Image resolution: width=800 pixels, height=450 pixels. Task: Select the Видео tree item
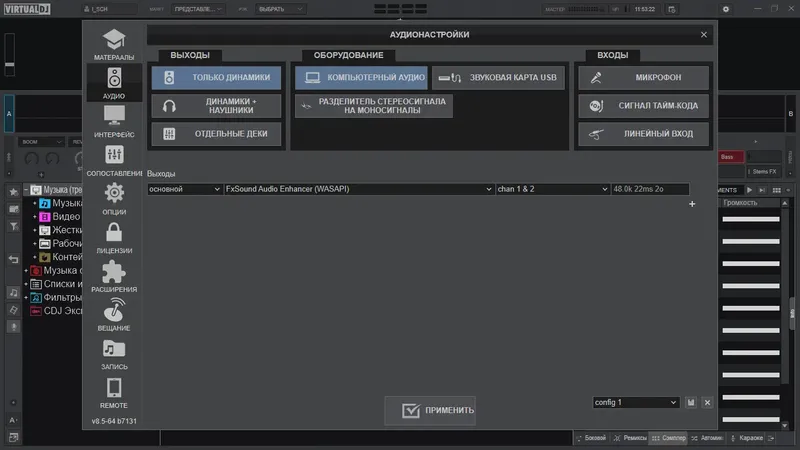[66, 217]
